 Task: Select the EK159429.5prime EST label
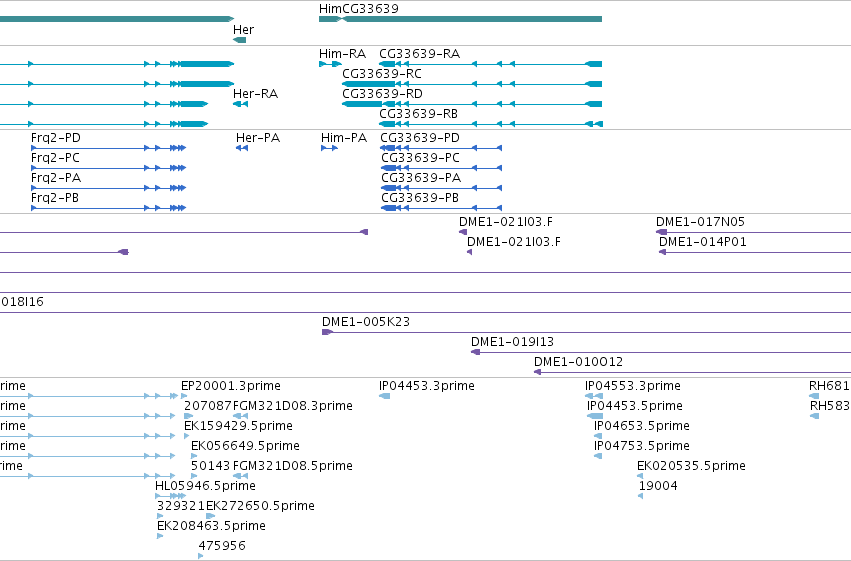[238, 426]
